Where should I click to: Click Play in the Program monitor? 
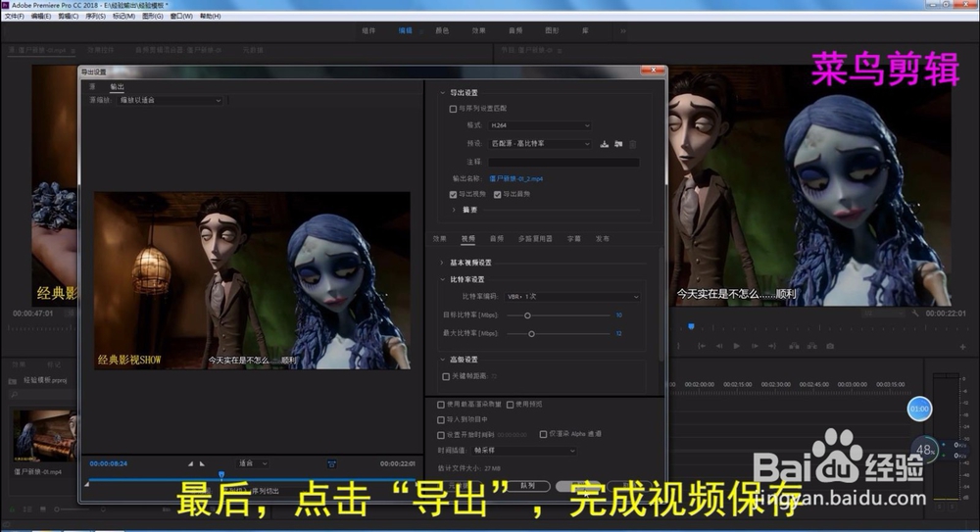[x=737, y=346]
